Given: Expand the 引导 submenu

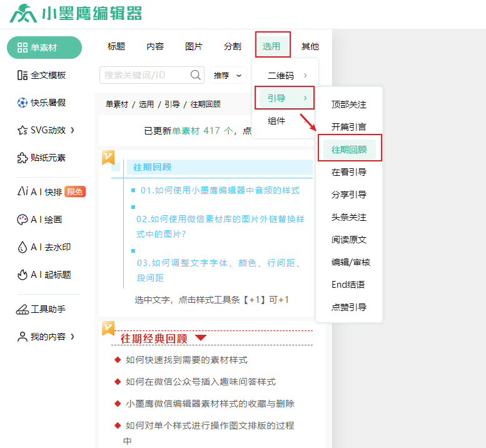Looking at the screenshot, I should (285, 98).
